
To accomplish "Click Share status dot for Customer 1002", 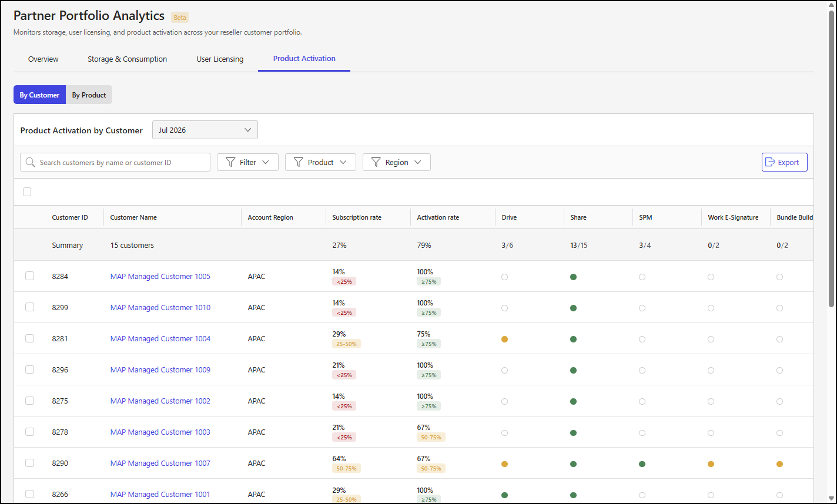I will pyautogui.click(x=573, y=401).
